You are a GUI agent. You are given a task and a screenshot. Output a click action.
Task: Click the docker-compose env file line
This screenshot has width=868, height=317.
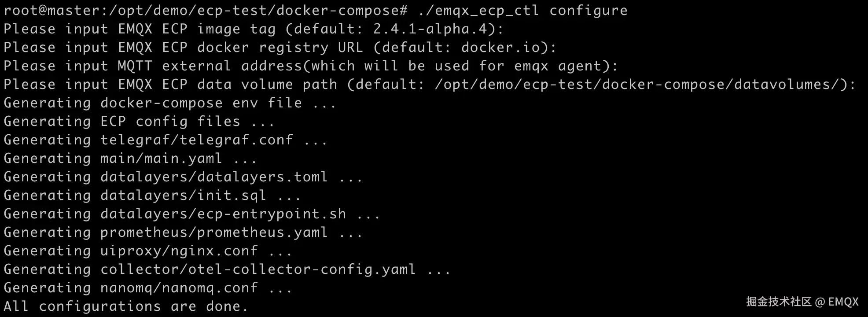tap(170, 103)
